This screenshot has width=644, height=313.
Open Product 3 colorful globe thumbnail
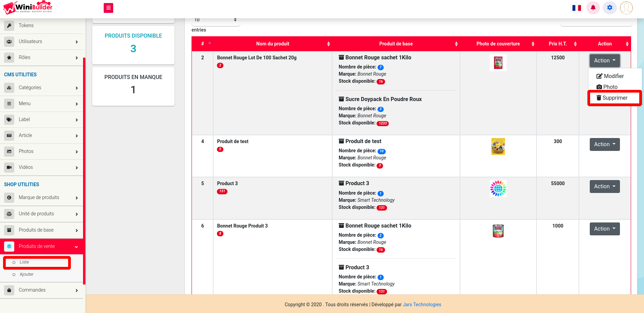tap(498, 189)
